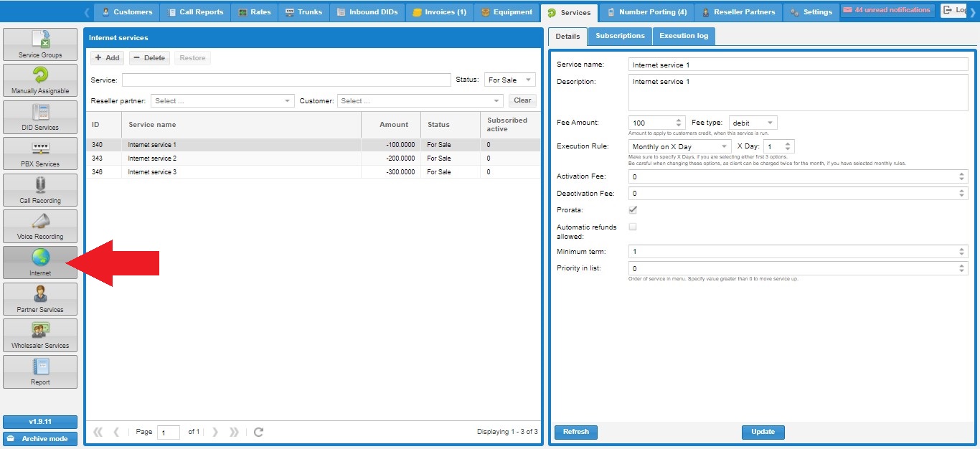Image resolution: width=980 pixels, height=449 pixels.
Task: Click the Service search input field
Action: [286, 80]
